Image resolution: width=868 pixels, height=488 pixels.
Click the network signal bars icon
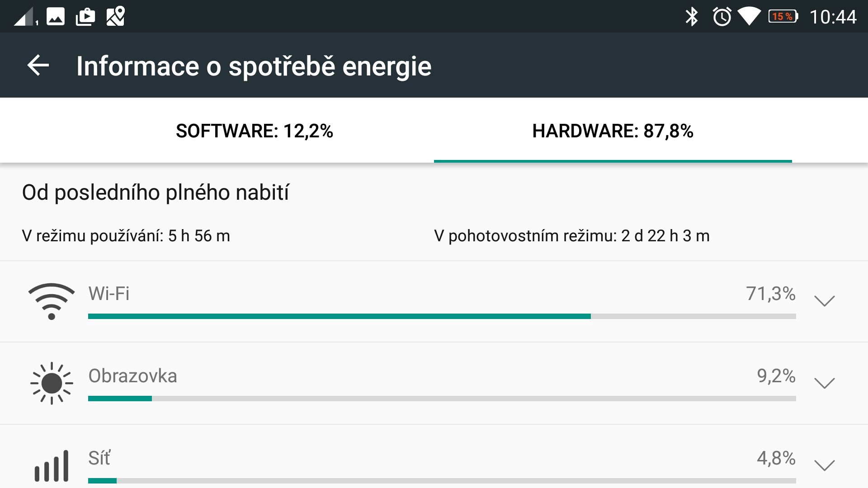52,465
